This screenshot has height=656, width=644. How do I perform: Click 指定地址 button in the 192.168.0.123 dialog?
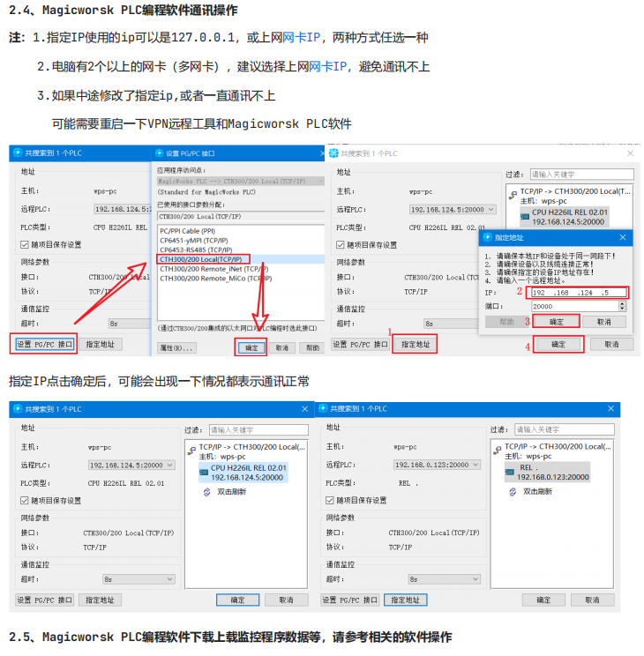(405, 600)
